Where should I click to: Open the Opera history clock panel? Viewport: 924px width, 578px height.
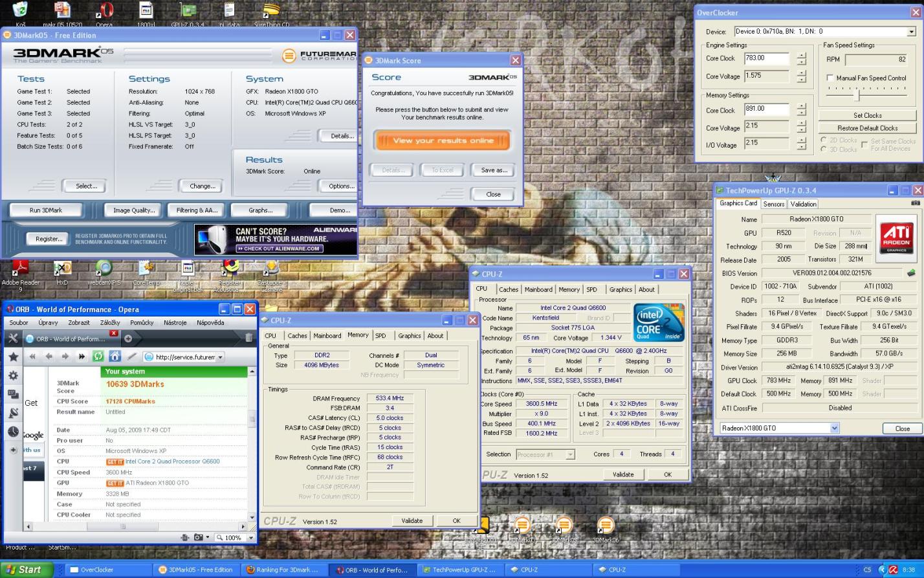13,432
